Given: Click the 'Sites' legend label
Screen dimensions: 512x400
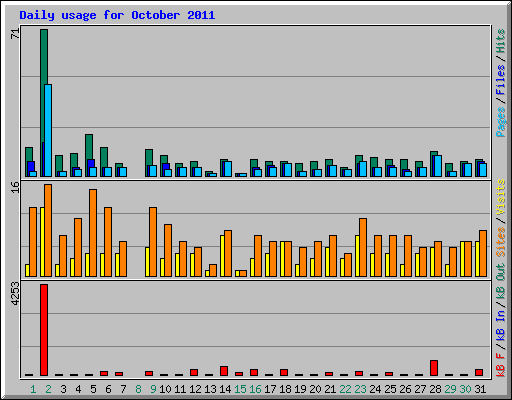Looking at the screenshot, I should coord(501,242).
